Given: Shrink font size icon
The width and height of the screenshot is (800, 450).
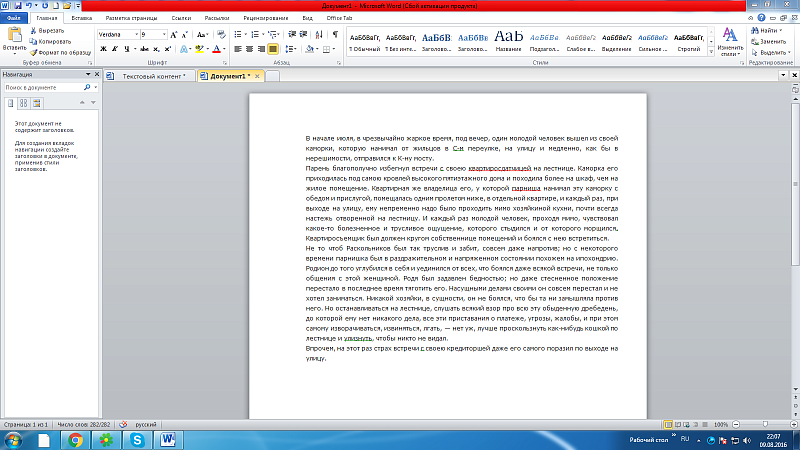Looking at the screenshot, I should point(185,35).
